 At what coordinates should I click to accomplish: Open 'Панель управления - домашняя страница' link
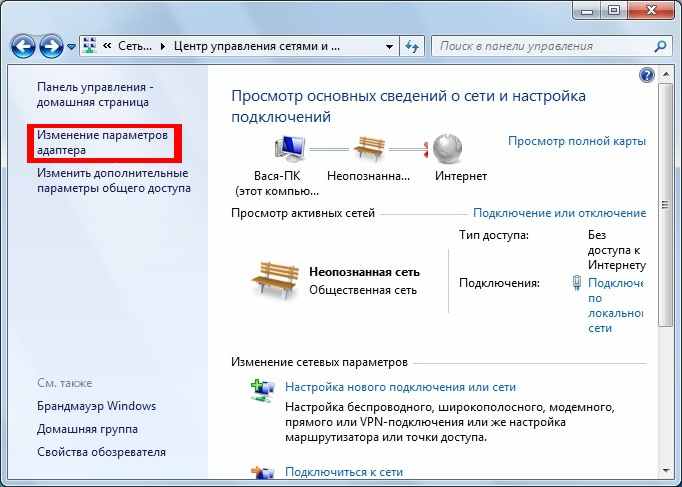[x=95, y=94]
